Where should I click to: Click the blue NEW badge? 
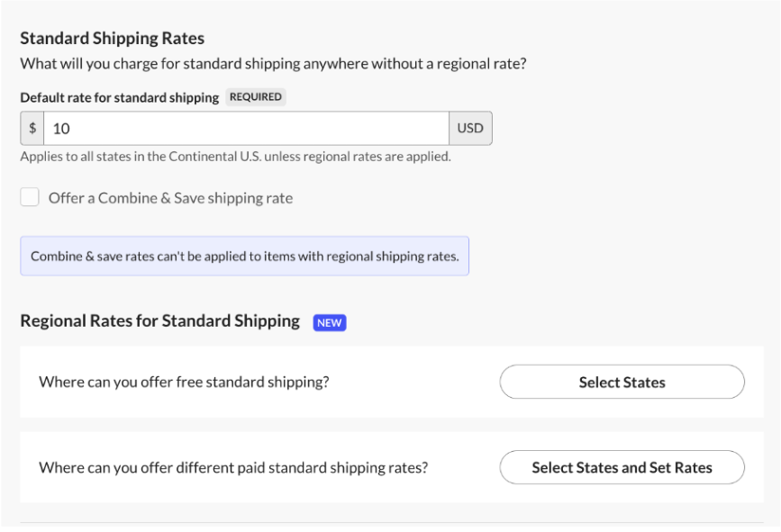tap(330, 322)
